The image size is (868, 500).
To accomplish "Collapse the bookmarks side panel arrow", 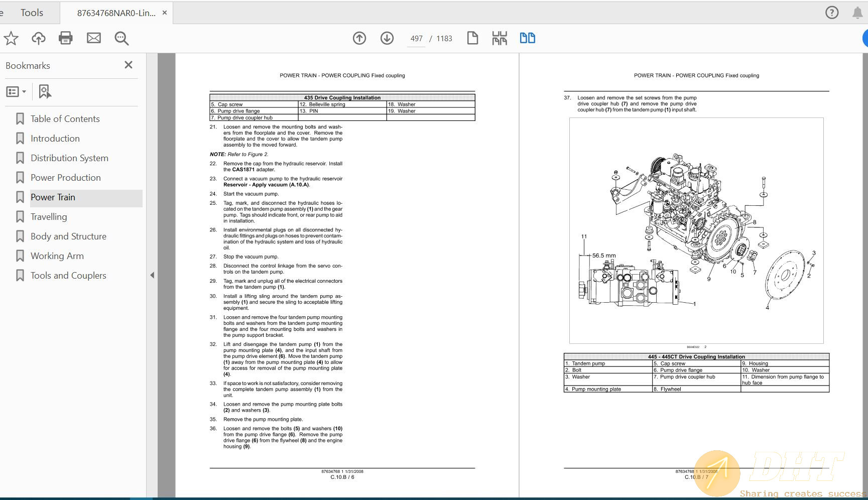I will click(152, 275).
